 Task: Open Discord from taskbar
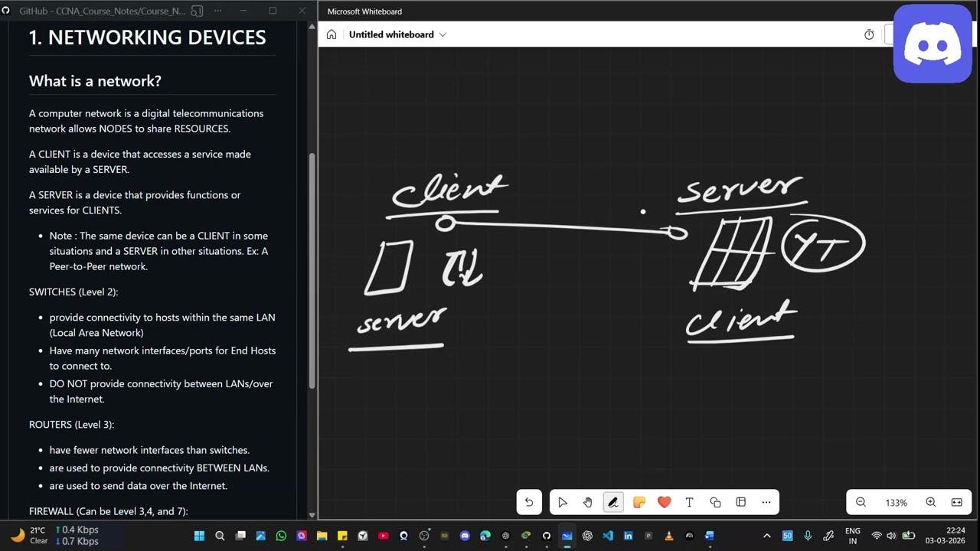click(465, 536)
